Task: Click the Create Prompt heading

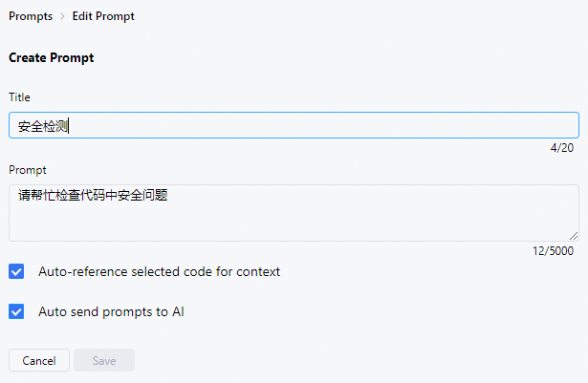Action: click(x=52, y=57)
